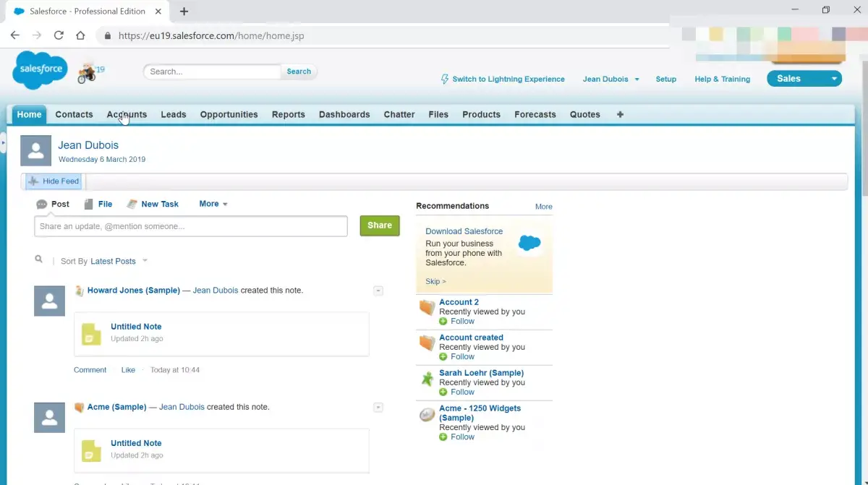Open the Sales app menu dropdown

(804, 79)
